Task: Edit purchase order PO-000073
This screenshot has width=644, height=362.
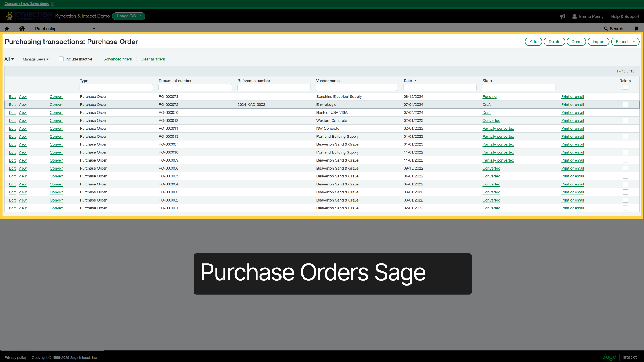Action: [12, 97]
